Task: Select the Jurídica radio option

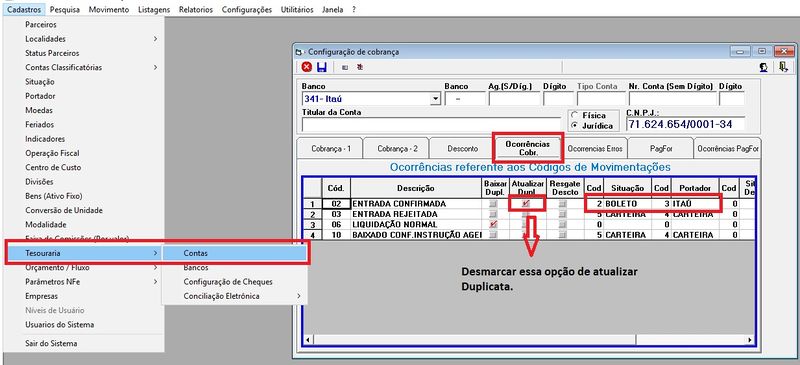Action: pyautogui.click(x=574, y=125)
